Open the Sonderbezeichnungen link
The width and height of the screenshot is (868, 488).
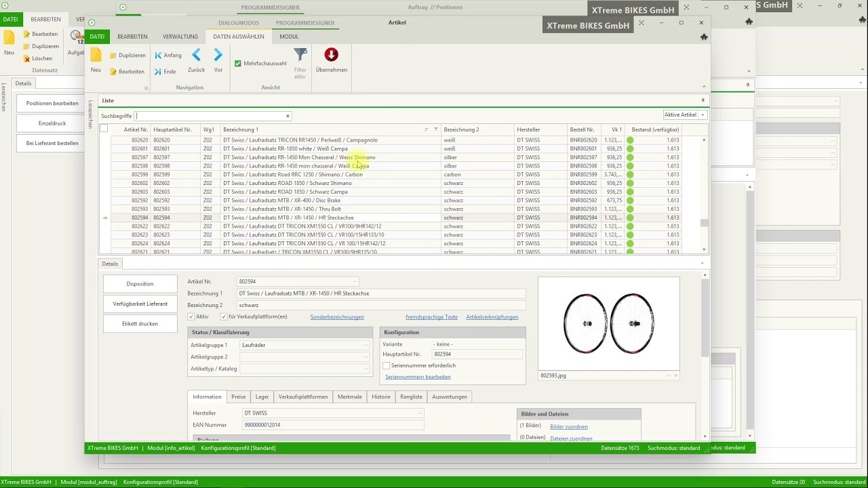[x=337, y=317]
